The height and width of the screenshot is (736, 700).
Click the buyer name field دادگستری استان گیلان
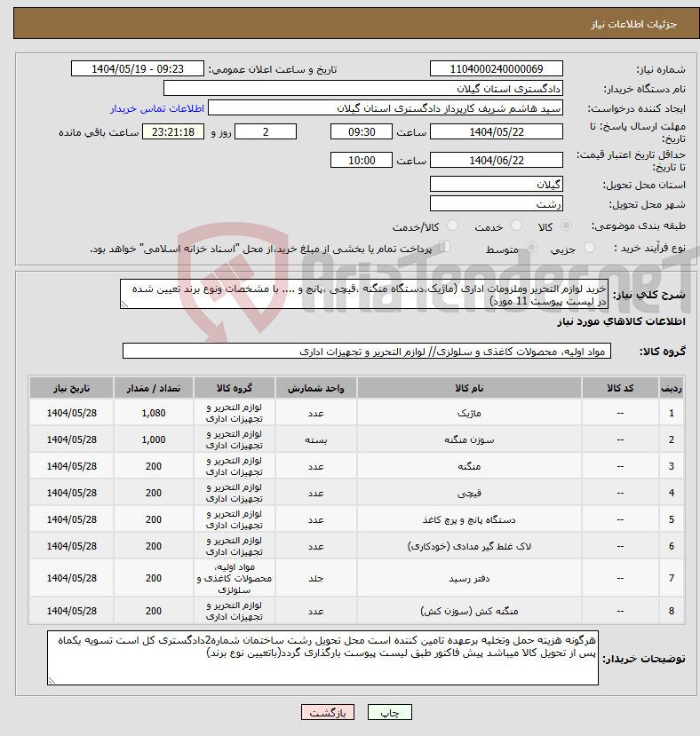pos(362,88)
